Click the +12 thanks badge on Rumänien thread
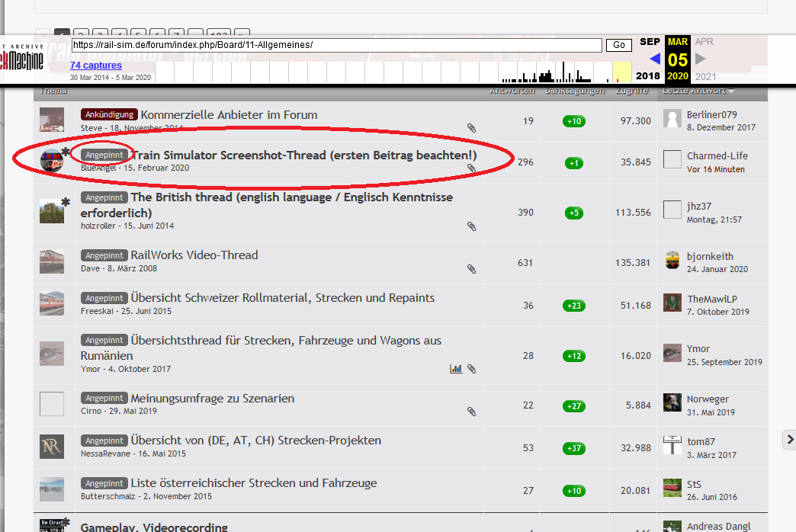796x532 pixels. coord(574,356)
